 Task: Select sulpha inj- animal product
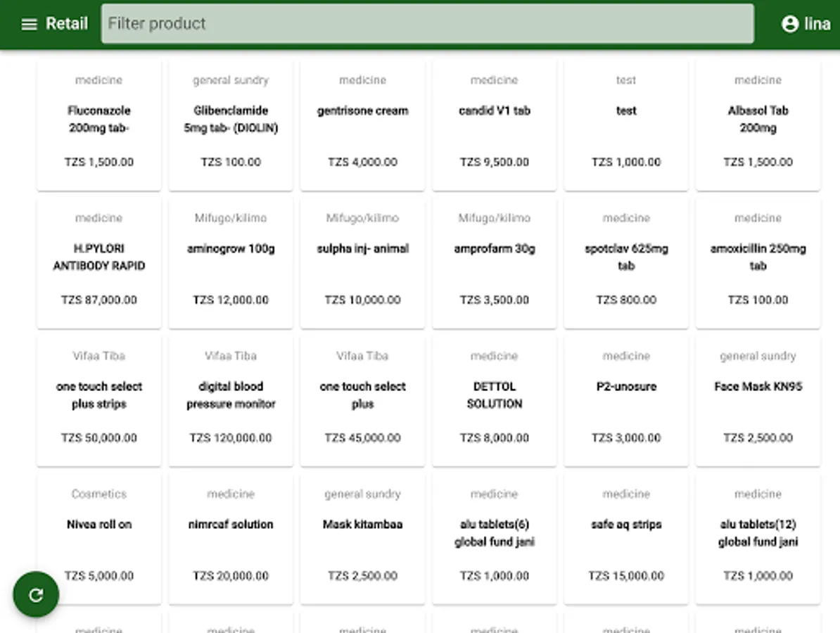pos(362,263)
